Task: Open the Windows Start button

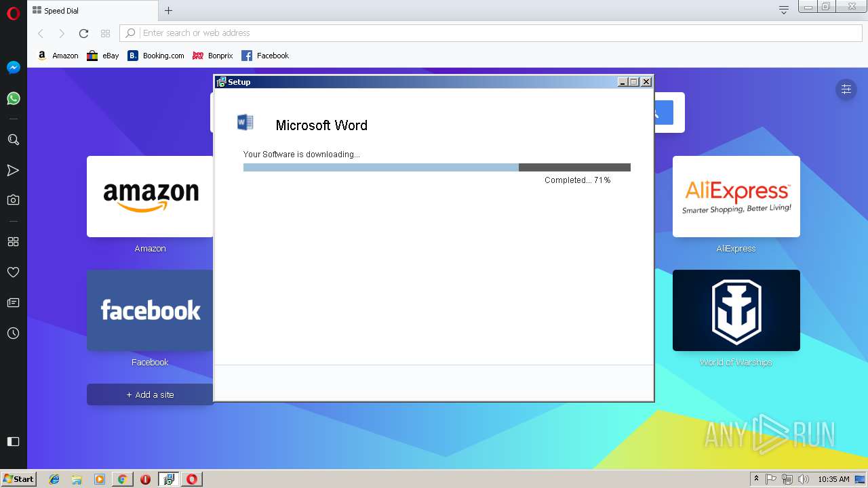Action: [19, 479]
